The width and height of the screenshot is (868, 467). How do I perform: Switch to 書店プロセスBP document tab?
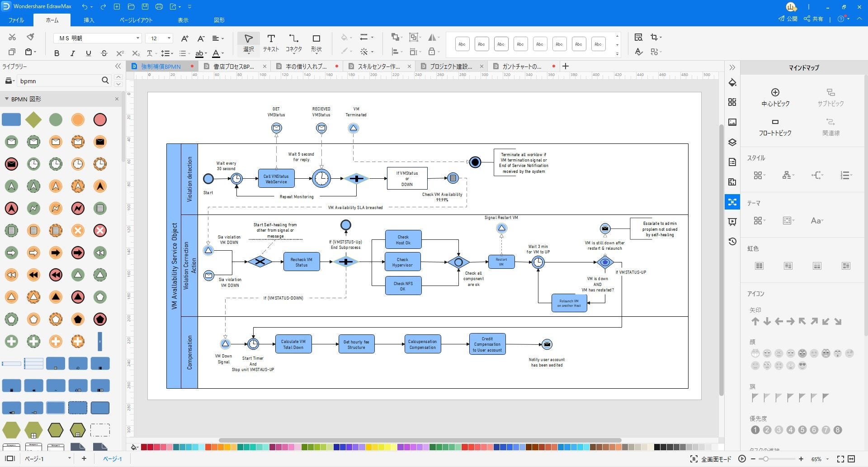point(234,67)
